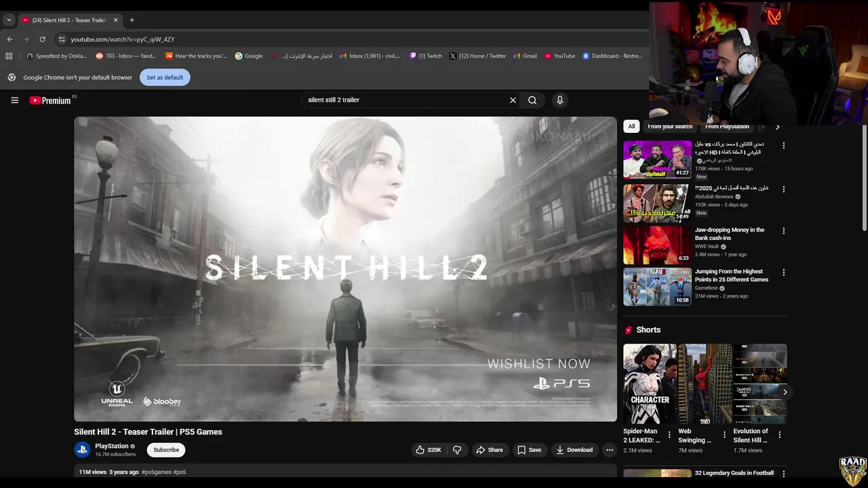Clear the search box with X
Screen dimensions: 868x488
point(513,100)
